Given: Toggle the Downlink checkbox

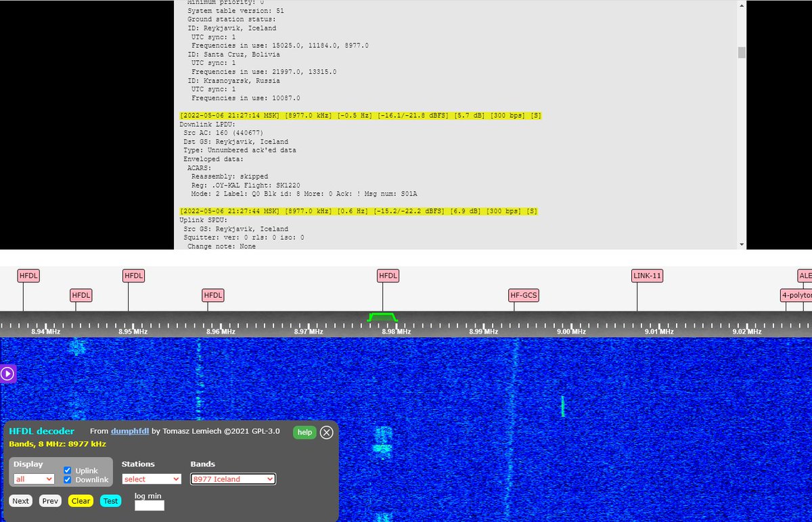Looking at the screenshot, I should [68, 479].
